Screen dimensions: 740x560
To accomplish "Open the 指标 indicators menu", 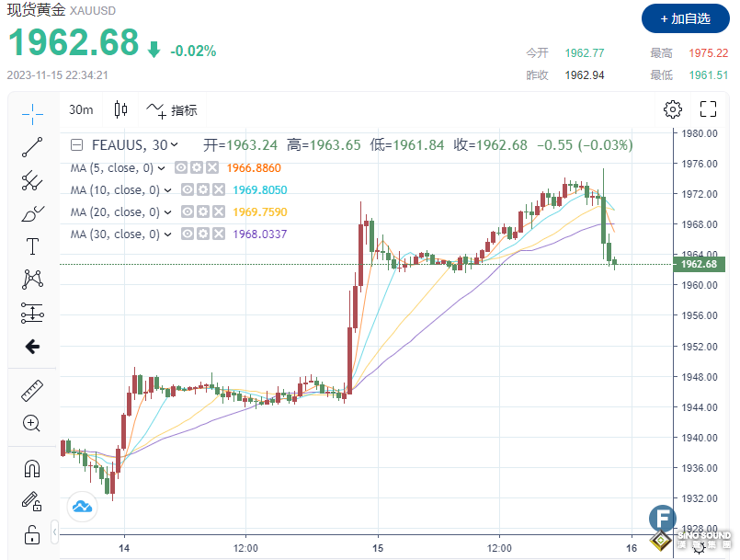I will point(171,110).
